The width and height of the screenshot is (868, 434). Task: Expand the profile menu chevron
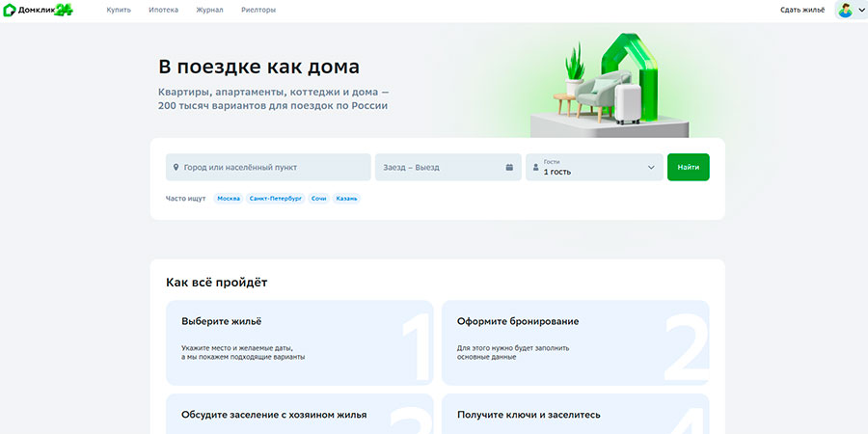pyautogui.click(x=860, y=10)
